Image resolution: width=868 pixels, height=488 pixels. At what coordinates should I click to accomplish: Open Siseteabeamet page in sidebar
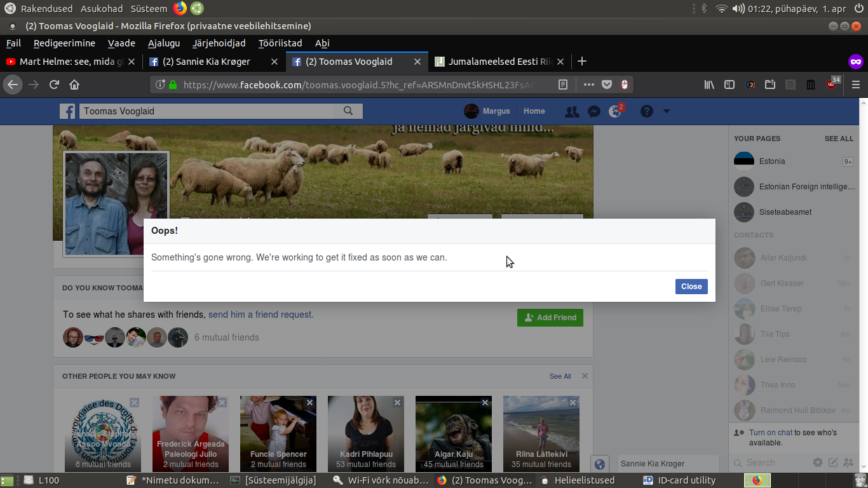click(793, 212)
